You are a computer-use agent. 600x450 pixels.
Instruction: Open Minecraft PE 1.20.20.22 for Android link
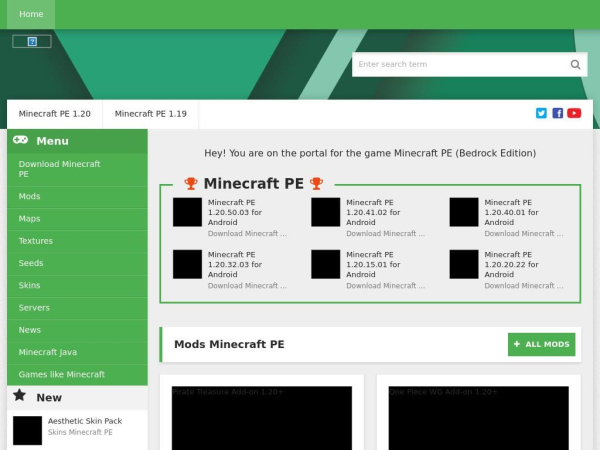(511, 264)
